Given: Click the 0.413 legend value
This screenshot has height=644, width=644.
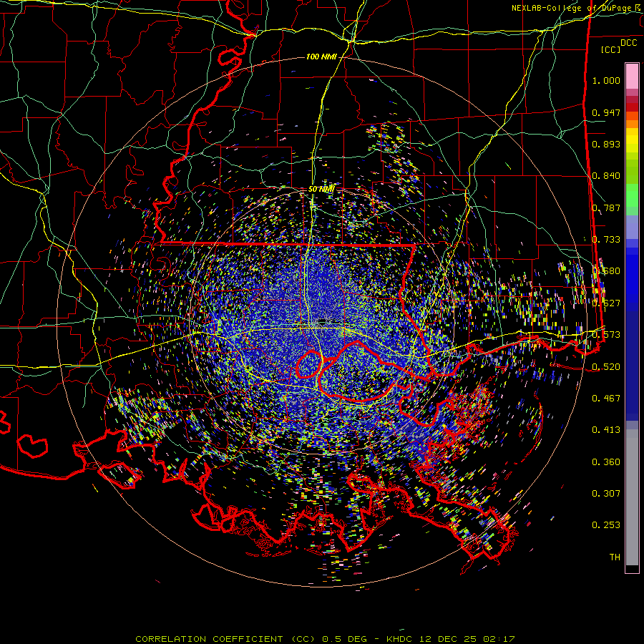Looking at the screenshot, I should [606, 430].
